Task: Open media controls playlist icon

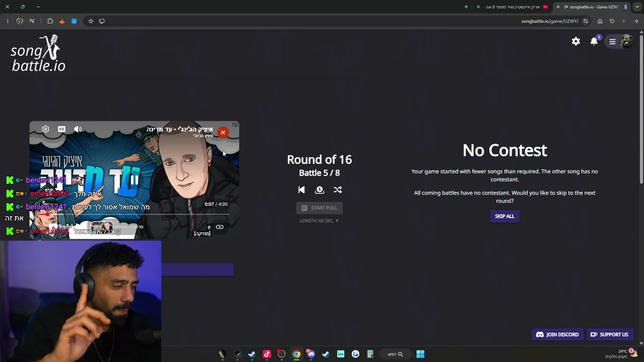Action: pos(32,21)
